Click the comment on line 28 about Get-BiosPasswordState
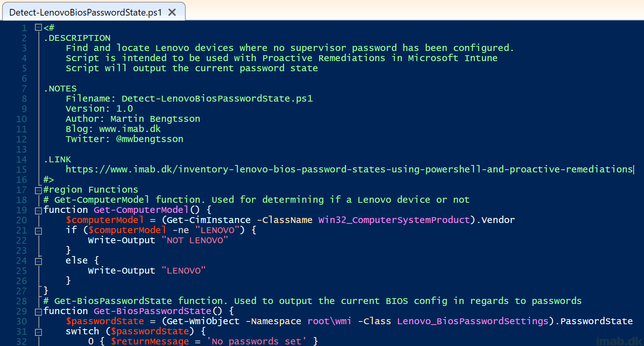This screenshot has height=346, width=644. (x=312, y=301)
